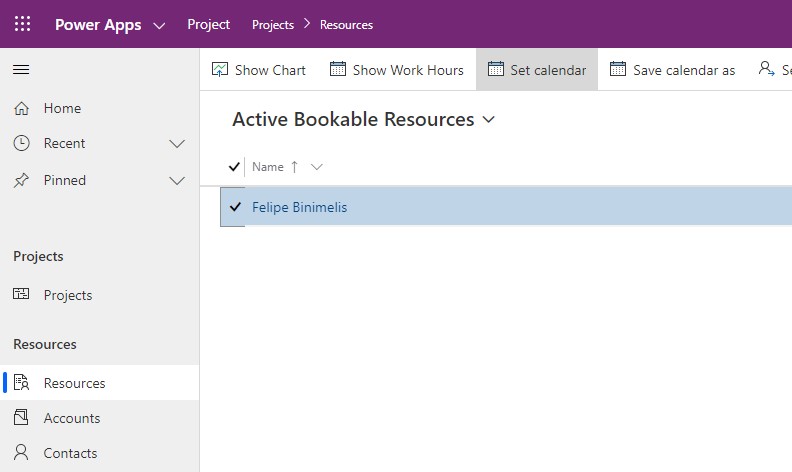The width and height of the screenshot is (792, 472).
Task: Click the Set calendar icon
Action: 496,69
